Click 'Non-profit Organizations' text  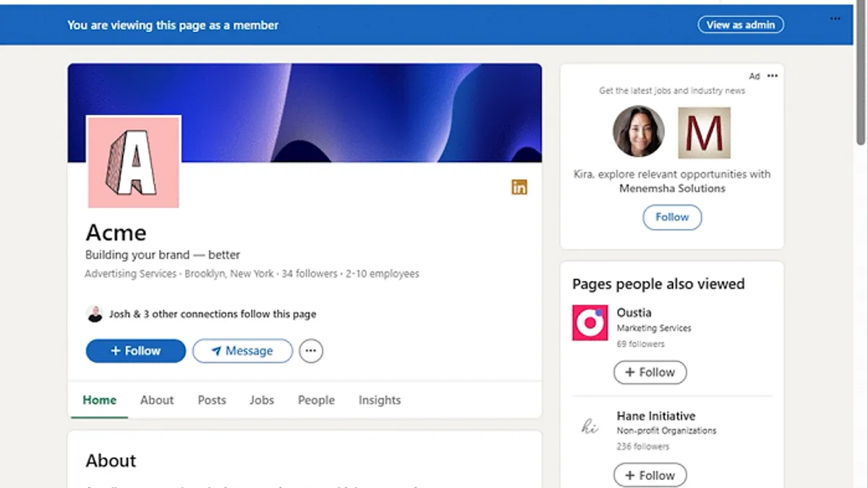click(666, 431)
